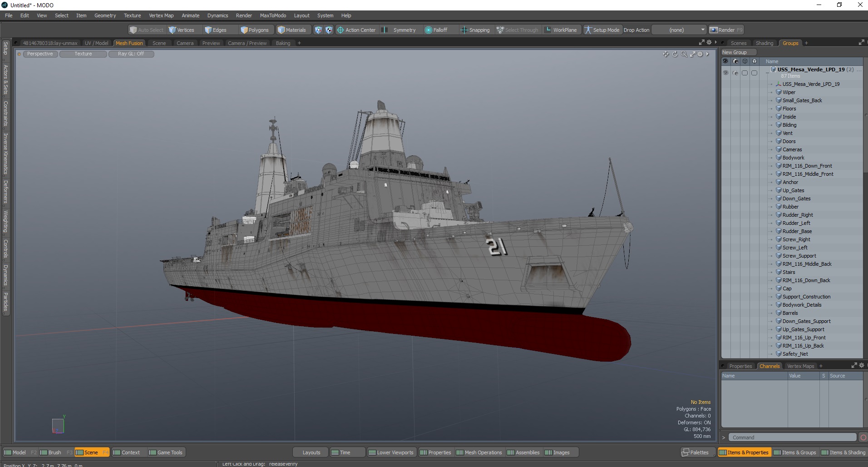Image resolution: width=868 pixels, height=467 pixels.
Task: Open the Inverse Kinematics side tab
Action: [5, 153]
